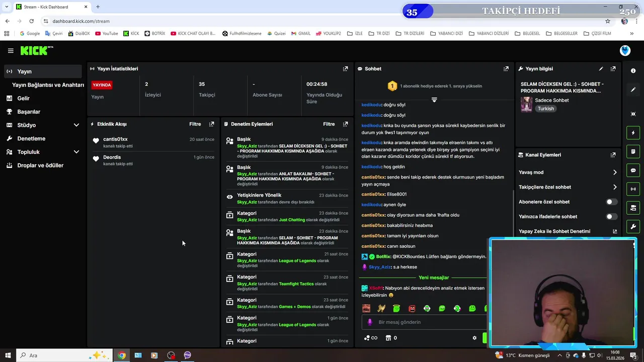This screenshot has width=644, height=362.
Task: Open the channel points icon under chat
Action: pyautogui.click(x=370, y=338)
